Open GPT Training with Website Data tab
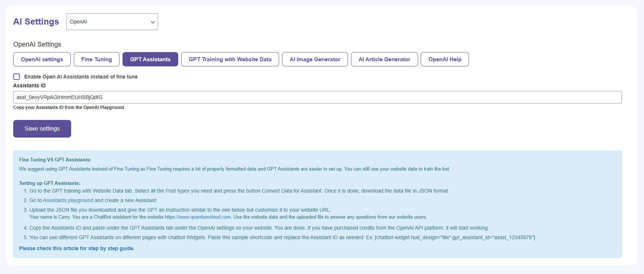The height and width of the screenshot is (274, 644). [x=230, y=59]
